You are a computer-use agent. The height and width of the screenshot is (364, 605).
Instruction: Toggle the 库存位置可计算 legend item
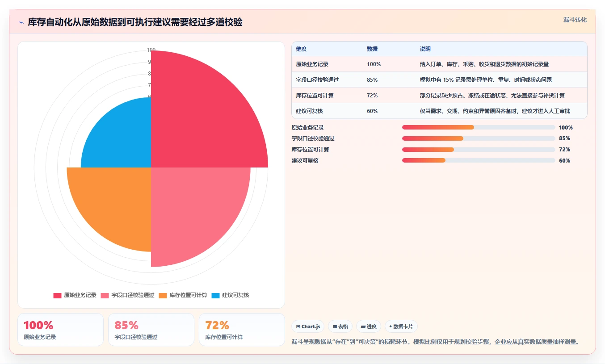[x=183, y=295]
